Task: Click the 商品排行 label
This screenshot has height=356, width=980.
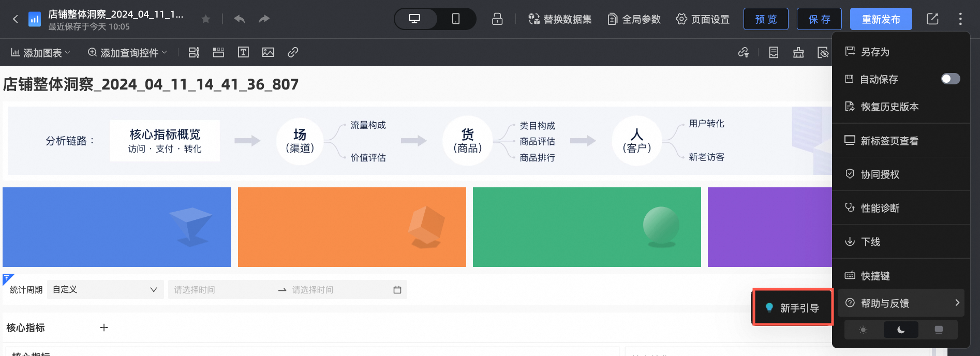Action: pos(537,158)
